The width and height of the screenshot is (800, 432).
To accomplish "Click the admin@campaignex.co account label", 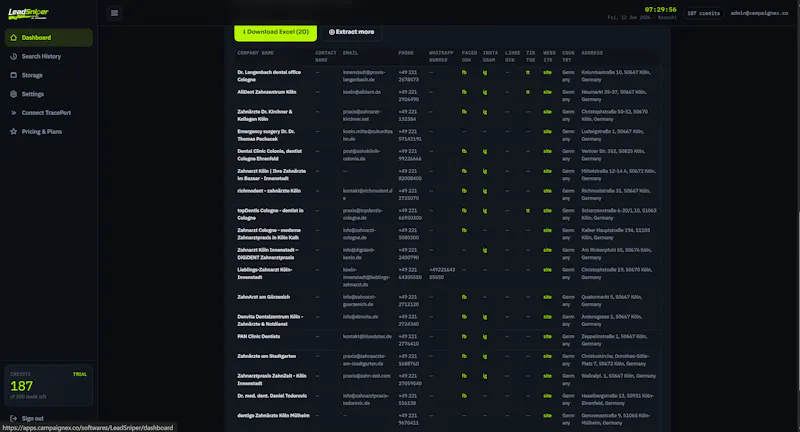I will tap(759, 13).
